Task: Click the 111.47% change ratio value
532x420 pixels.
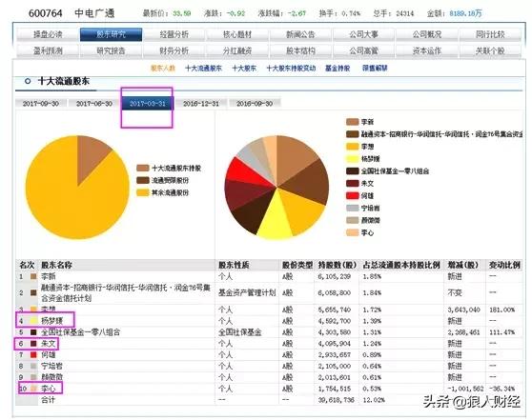Action: click(501, 332)
